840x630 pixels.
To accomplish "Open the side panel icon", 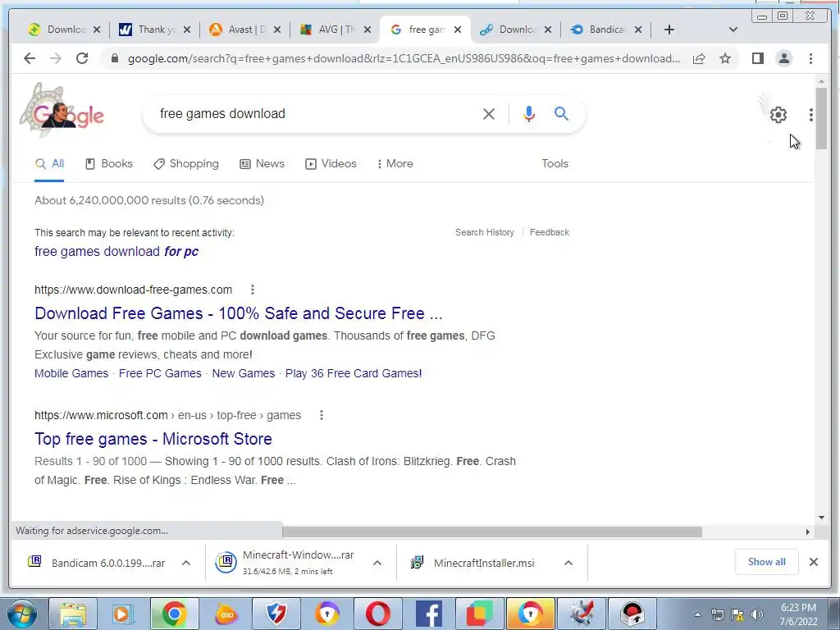I will (757, 58).
